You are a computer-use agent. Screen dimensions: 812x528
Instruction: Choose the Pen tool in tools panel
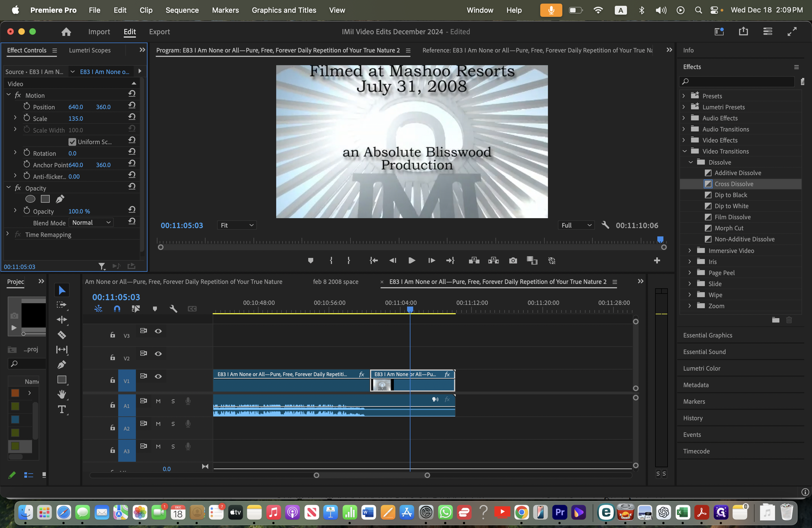tap(62, 365)
